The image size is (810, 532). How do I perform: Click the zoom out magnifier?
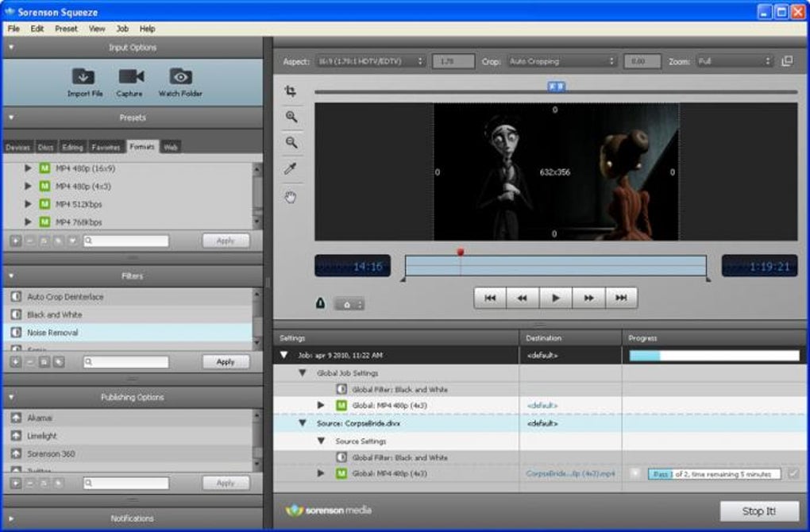click(x=291, y=143)
